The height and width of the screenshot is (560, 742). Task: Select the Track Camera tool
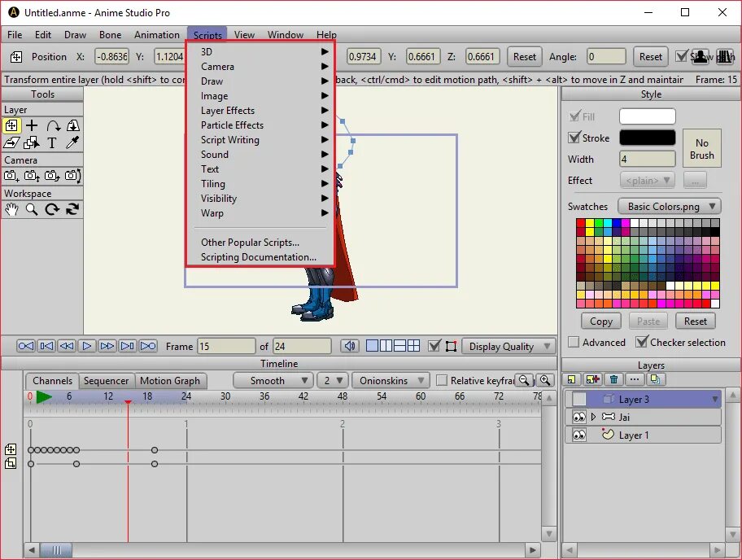pos(11,176)
